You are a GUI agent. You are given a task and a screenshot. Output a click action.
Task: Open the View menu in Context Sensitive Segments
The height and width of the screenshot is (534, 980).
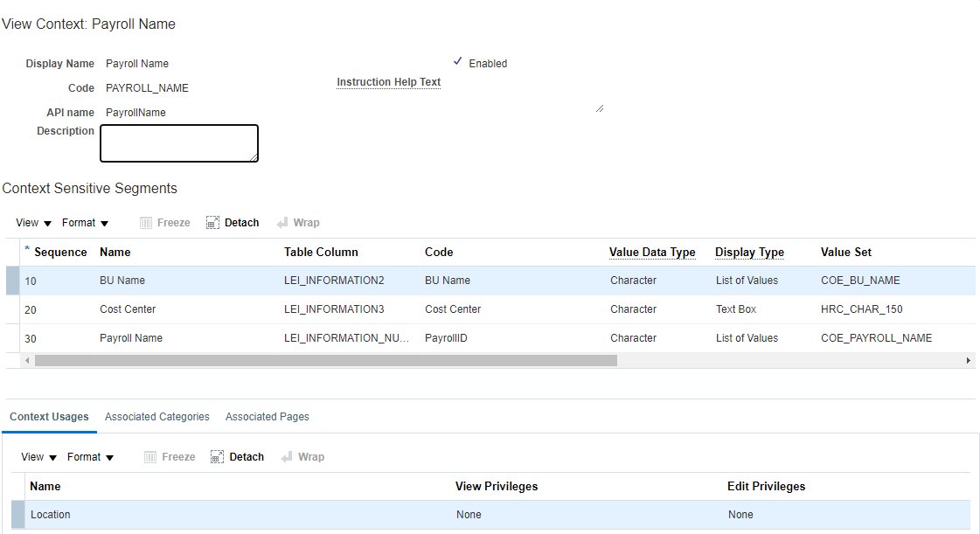pos(33,223)
